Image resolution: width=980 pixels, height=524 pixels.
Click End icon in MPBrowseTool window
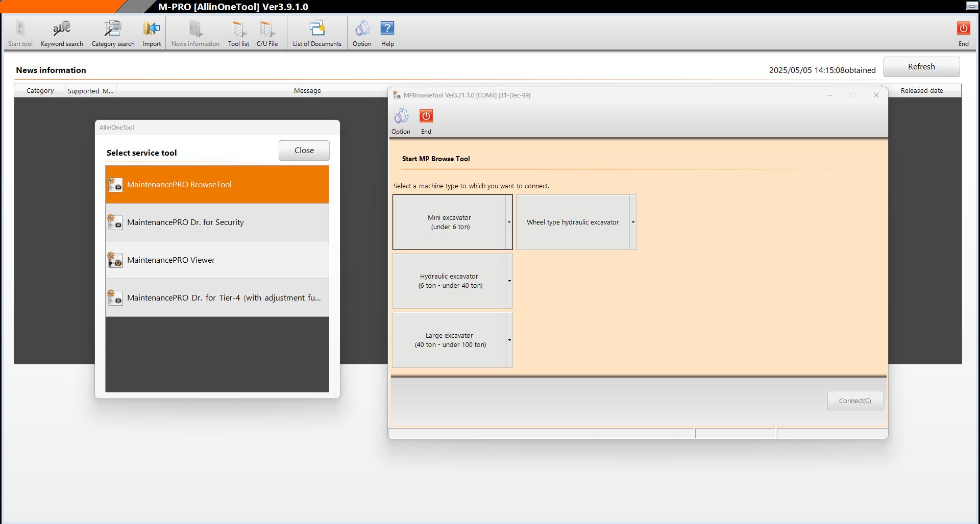[426, 121]
